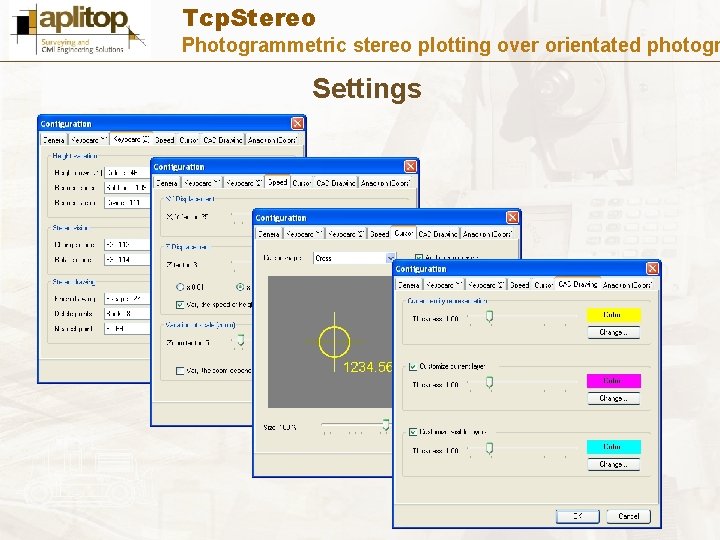Screen dimensions: 720x540
Task: Switch to Keyboard (1) tab in front Configuration window
Action: pos(444,285)
